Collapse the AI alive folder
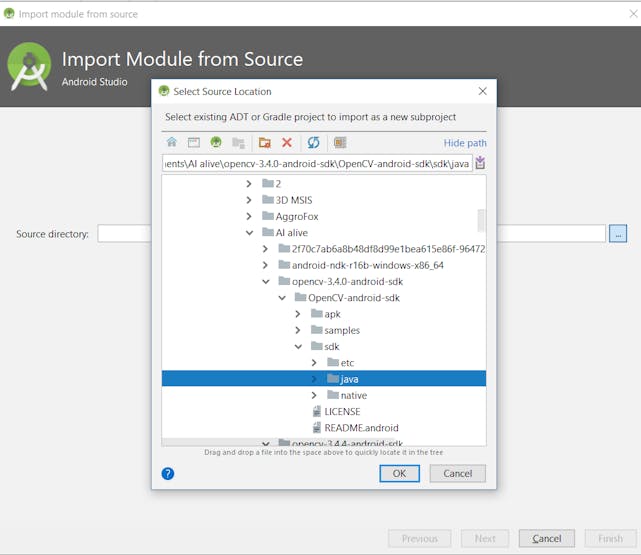The height and width of the screenshot is (555, 641). point(249,233)
